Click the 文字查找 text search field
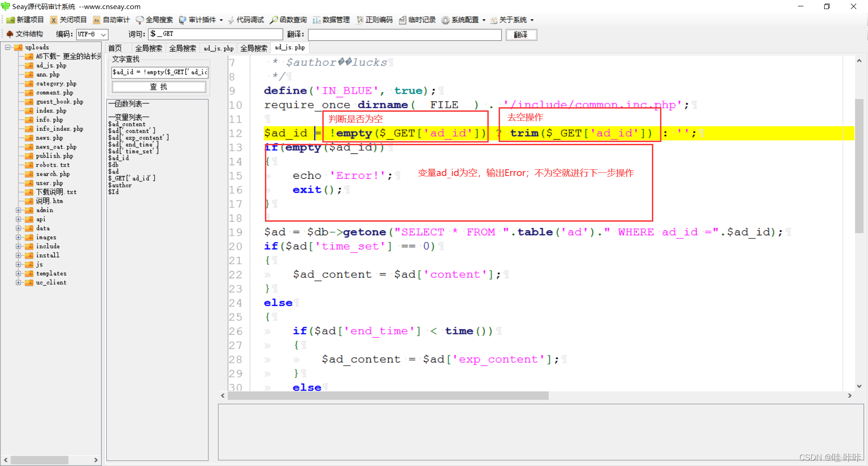This screenshot has width=868, height=466. (160, 72)
